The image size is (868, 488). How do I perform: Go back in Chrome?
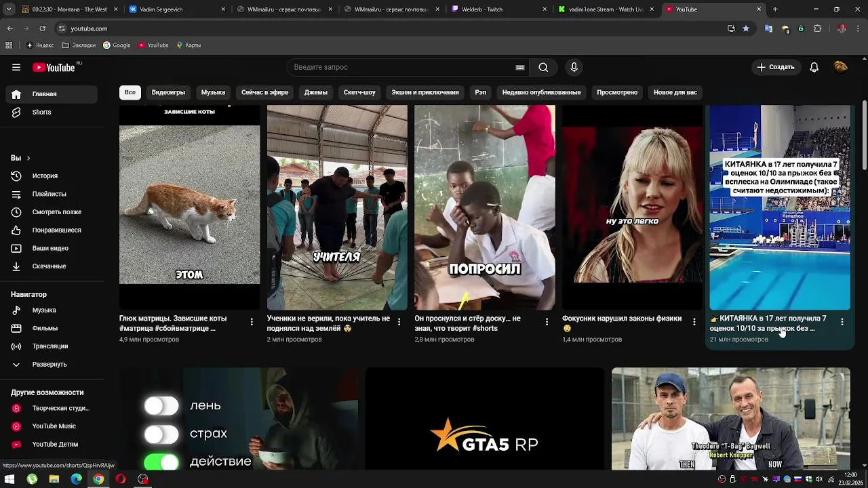[9, 28]
